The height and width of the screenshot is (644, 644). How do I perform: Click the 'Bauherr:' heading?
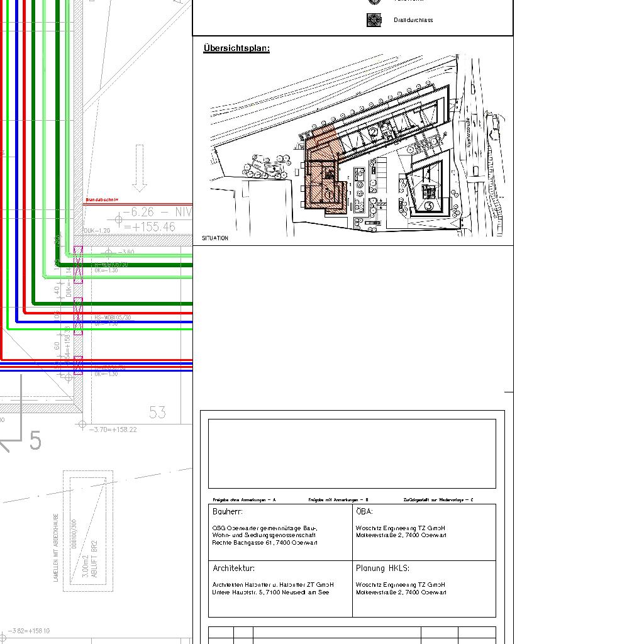coord(228,512)
